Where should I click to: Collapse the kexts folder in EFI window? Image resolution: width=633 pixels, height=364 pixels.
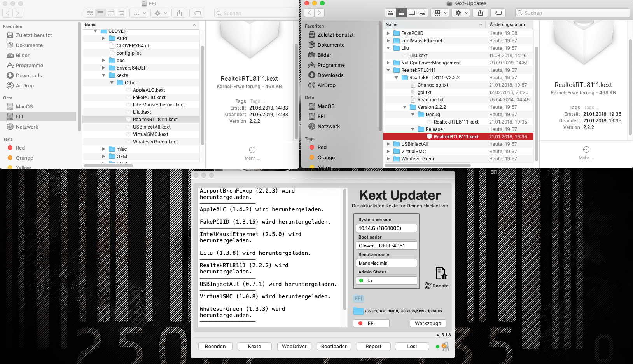pyautogui.click(x=103, y=75)
